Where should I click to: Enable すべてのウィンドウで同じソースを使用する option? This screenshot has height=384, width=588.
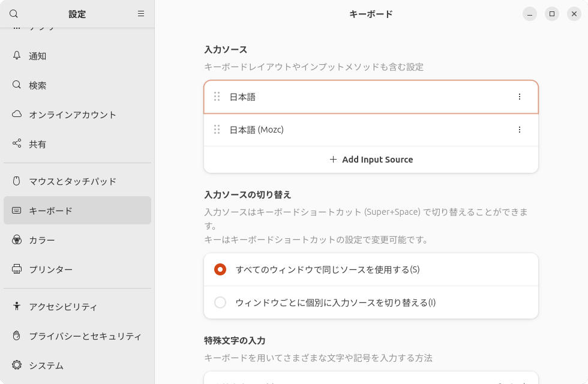[220, 269]
